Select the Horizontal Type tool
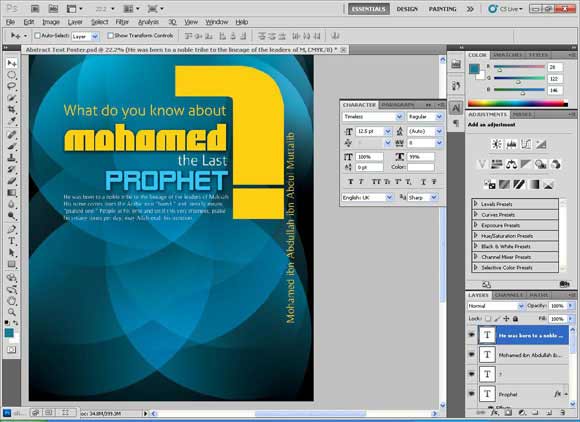This screenshot has width=580, height=422. point(11,241)
